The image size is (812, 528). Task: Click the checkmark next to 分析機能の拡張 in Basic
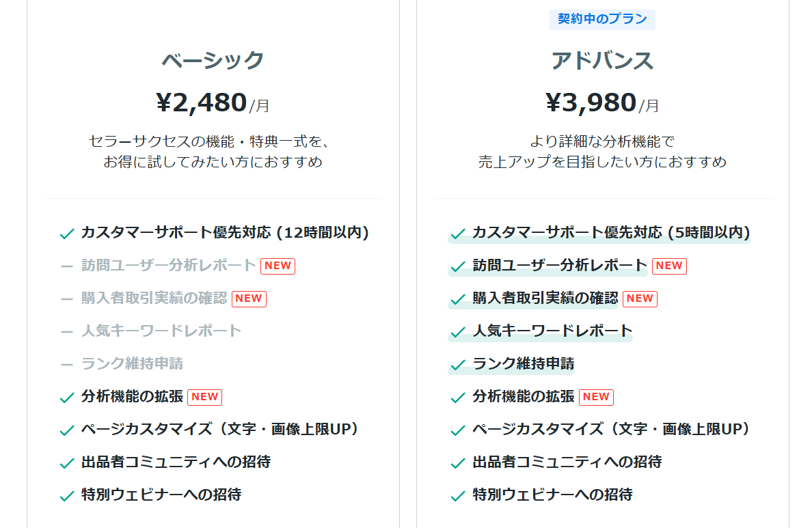66,396
